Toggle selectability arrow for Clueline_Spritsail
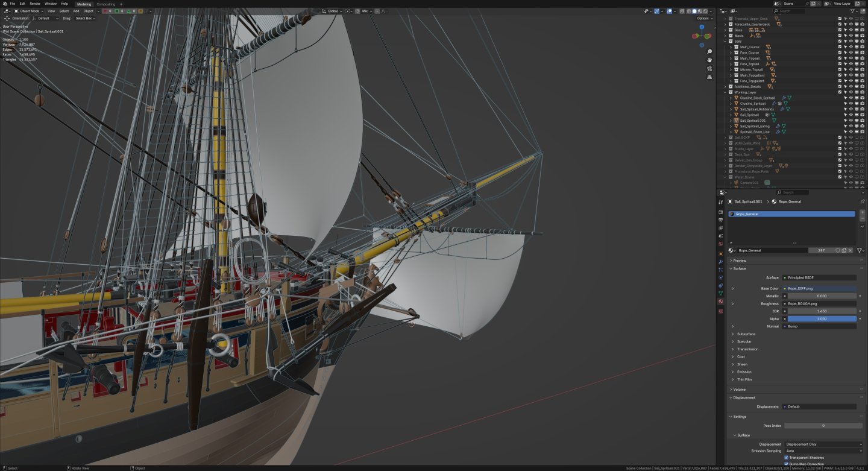Screen dimensions: 868x471 pos(845,103)
